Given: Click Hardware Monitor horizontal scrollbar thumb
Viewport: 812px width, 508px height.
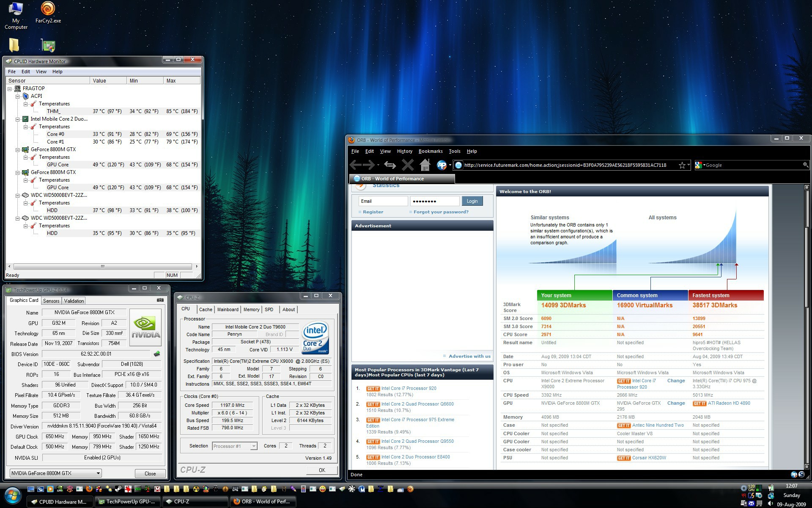Looking at the screenshot, I should point(102,266).
